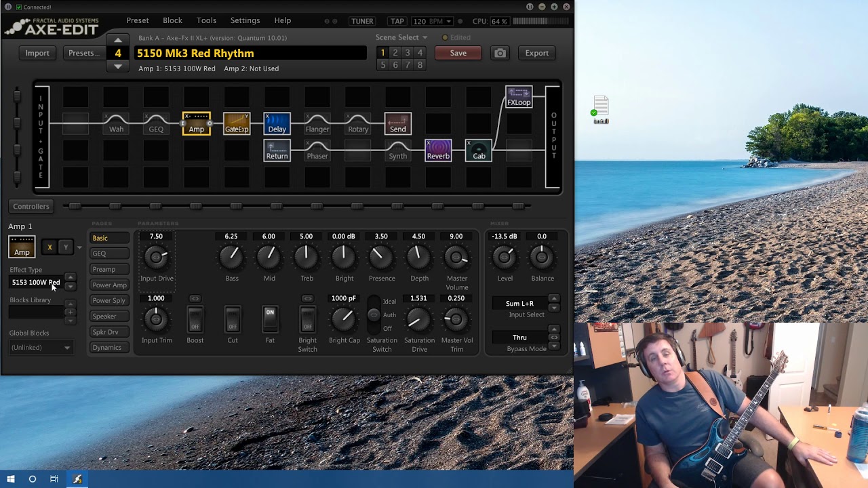
Task: Open Task View on the taskbar
Action: pos(54,479)
